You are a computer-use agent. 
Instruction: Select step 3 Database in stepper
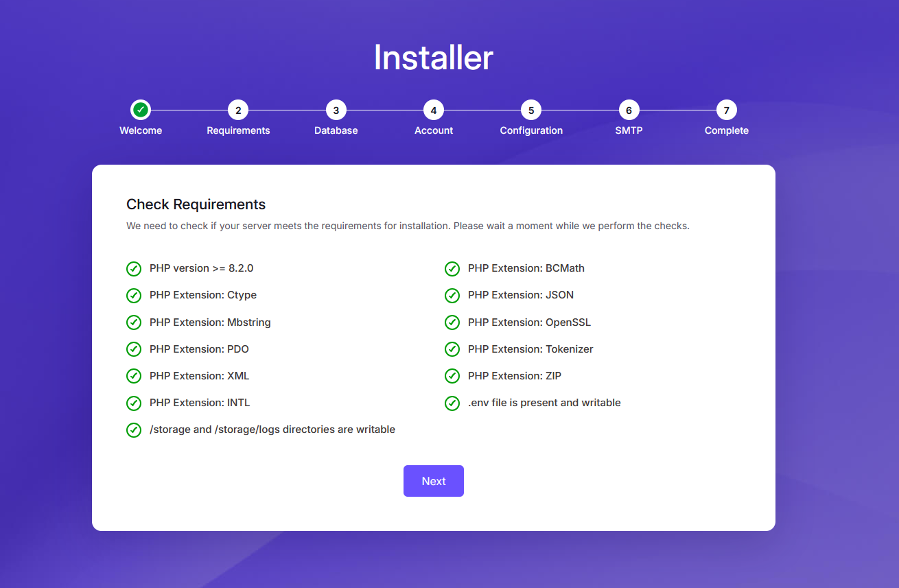click(x=336, y=110)
